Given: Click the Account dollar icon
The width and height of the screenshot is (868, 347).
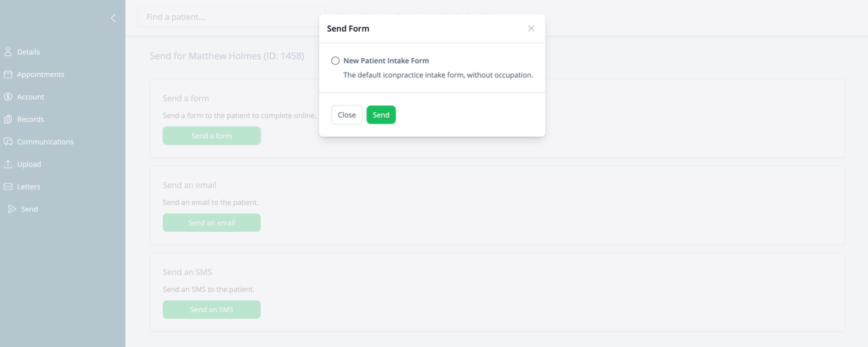Looking at the screenshot, I should [8, 97].
